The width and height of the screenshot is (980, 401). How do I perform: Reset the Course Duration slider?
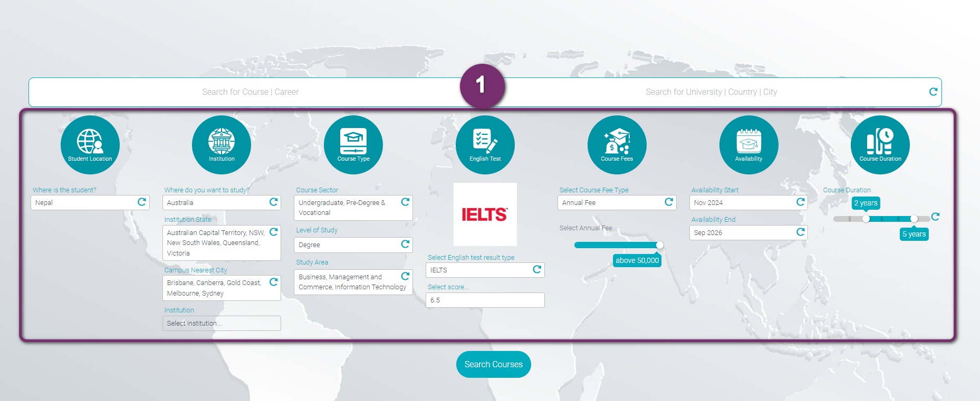[935, 217]
